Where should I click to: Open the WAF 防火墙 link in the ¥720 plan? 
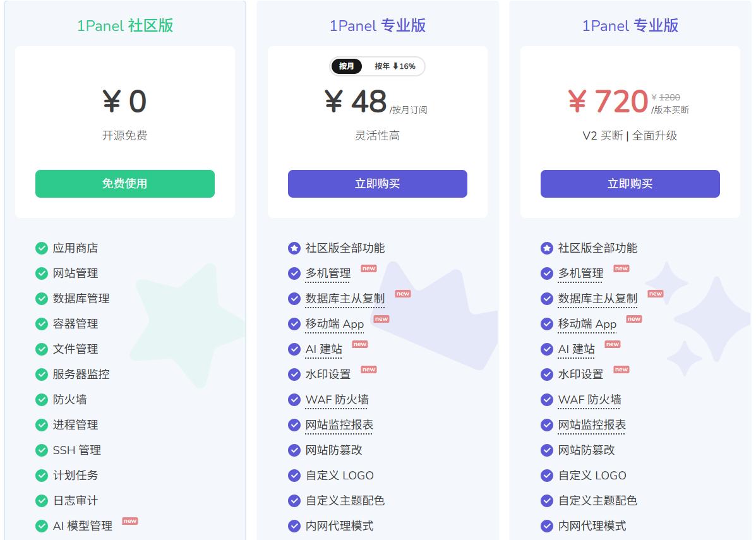(x=589, y=400)
